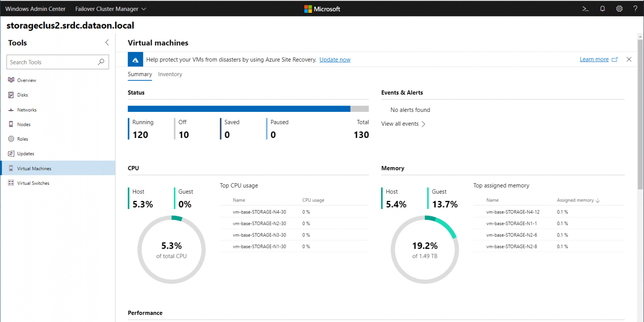Click Name column header in memory table

(492, 200)
